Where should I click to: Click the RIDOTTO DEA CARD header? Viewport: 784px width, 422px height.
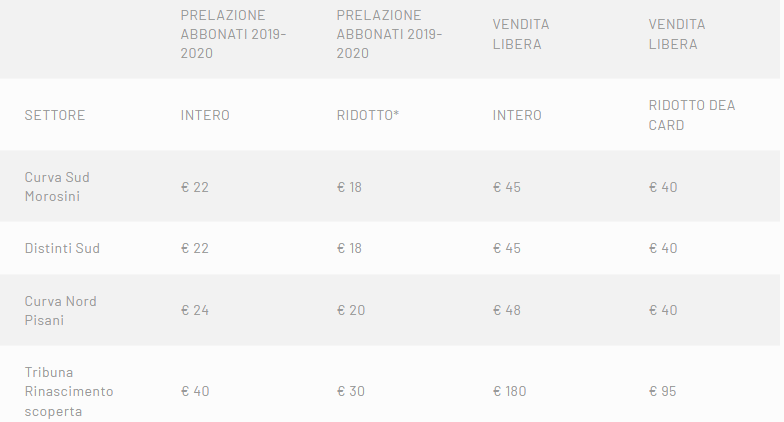691,115
